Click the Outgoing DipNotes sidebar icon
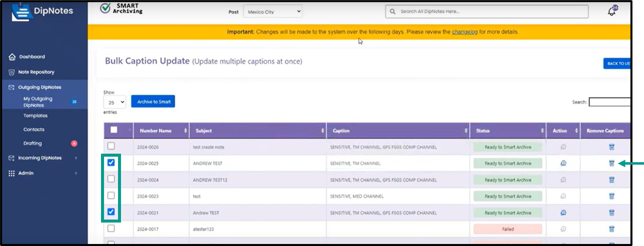Viewport: 644px width, 246px height. click(x=12, y=87)
